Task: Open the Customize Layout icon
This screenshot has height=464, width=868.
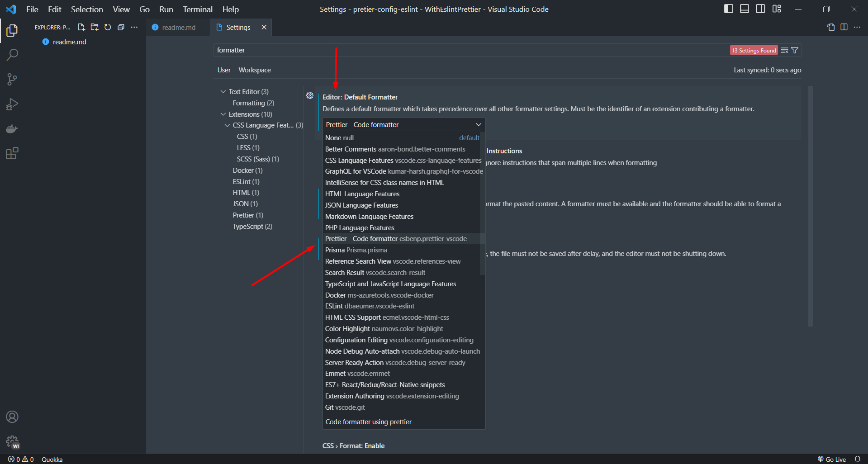Action: 777,9
